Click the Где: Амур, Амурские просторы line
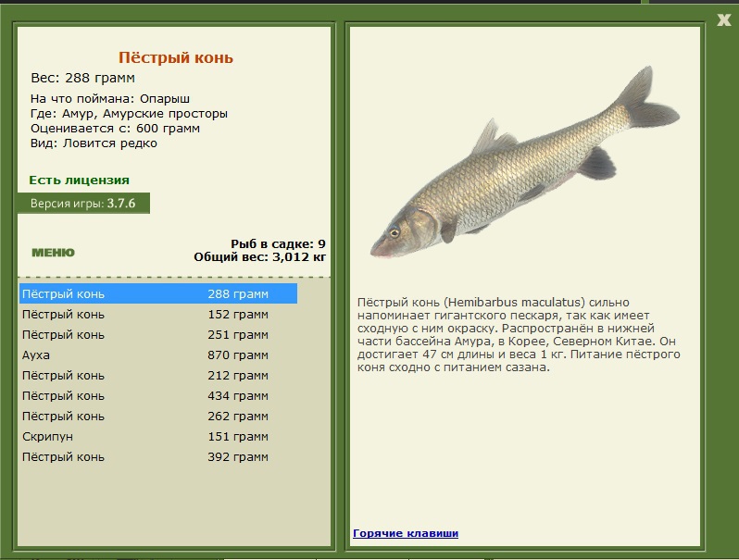The height and width of the screenshot is (560, 739). pos(129,114)
